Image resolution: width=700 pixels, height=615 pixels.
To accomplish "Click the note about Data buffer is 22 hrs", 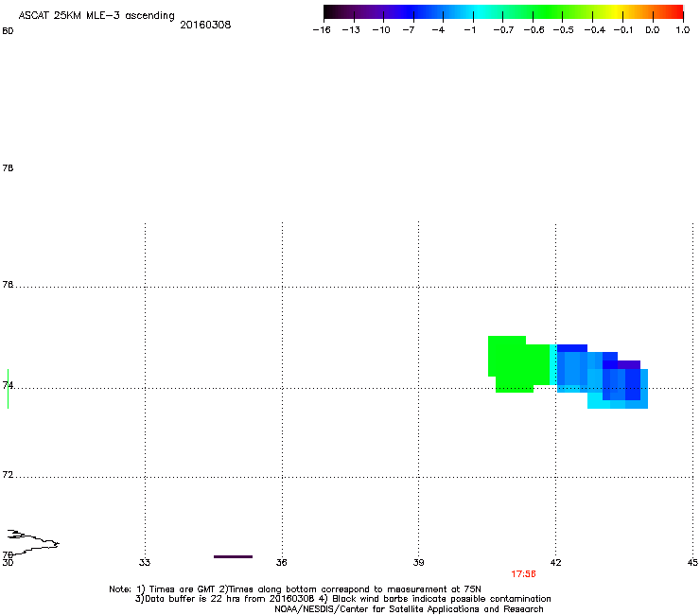I will click(342, 599).
